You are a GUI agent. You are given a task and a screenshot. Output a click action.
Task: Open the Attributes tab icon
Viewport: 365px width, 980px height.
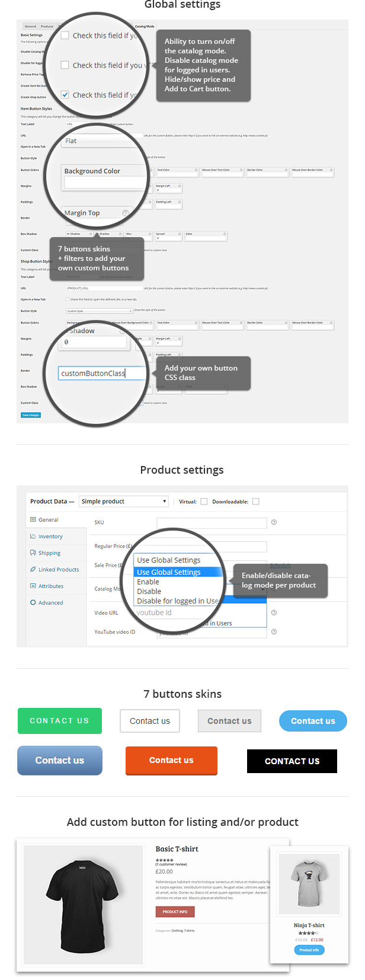click(33, 586)
